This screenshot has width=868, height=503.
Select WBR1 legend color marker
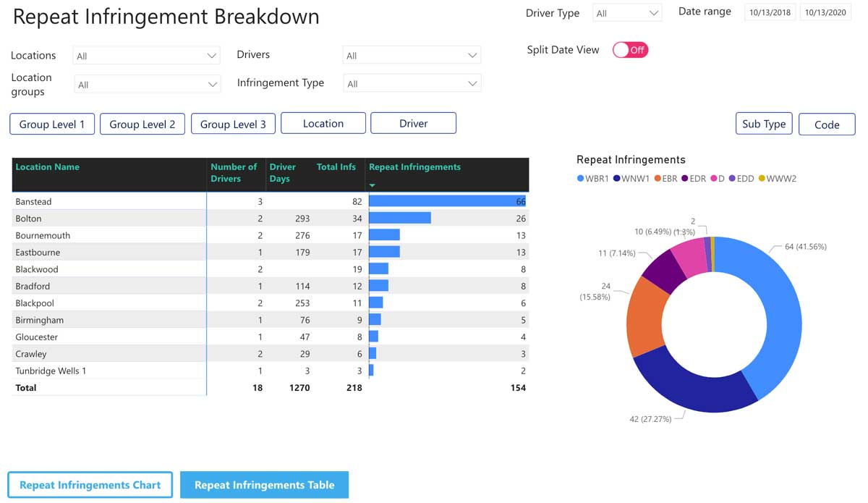pyautogui.click(x=580, y=179)
